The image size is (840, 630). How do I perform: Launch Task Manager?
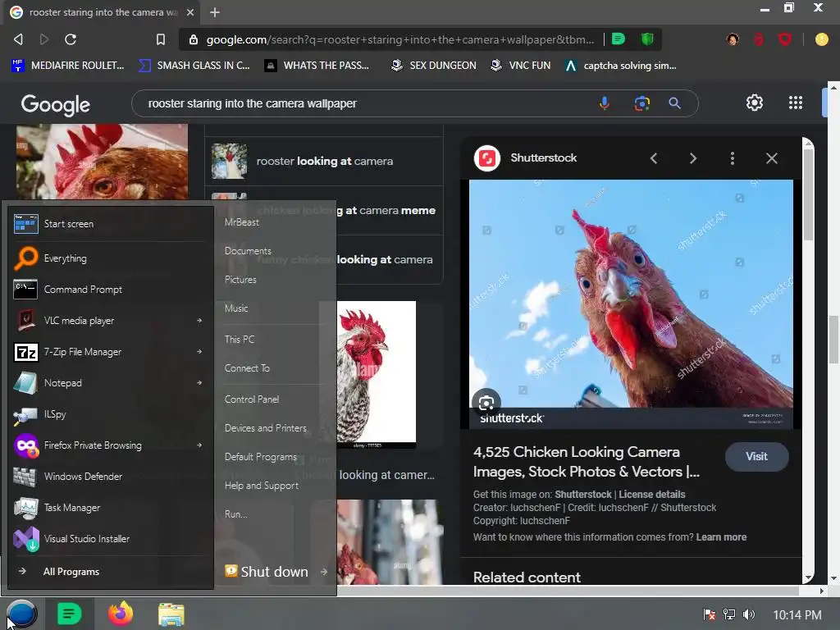point(110,507)
